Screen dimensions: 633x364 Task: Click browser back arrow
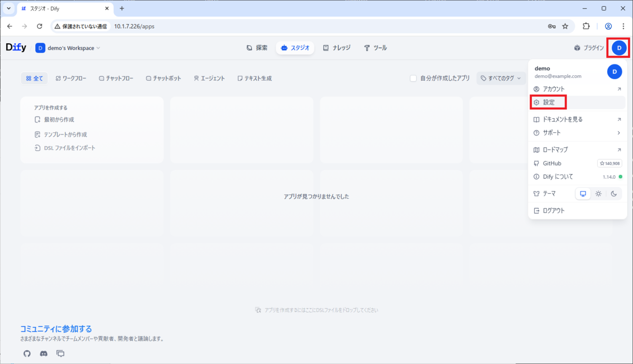9,26
